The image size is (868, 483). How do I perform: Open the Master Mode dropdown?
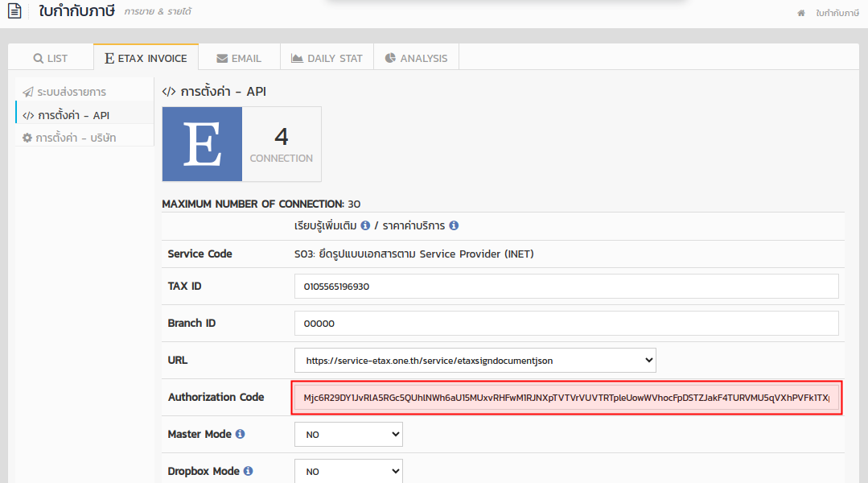[348, 435]
